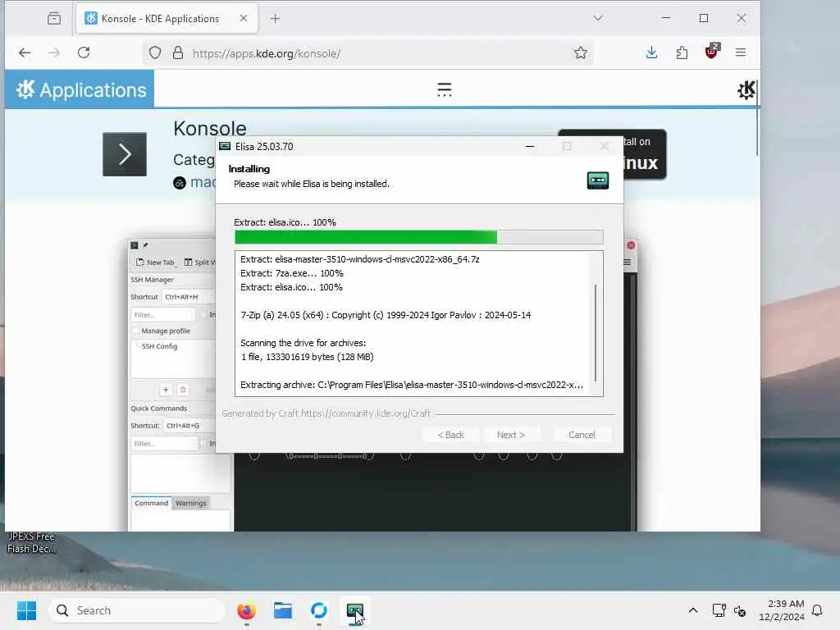
Task: Click New Tab in Konsole screenshot
Action: (x=155, y=262)
